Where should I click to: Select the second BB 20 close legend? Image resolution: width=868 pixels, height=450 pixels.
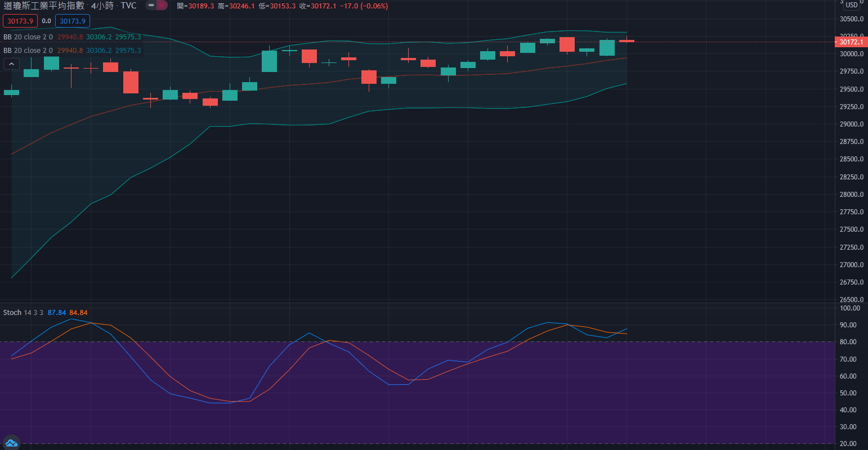click(28, 51)
